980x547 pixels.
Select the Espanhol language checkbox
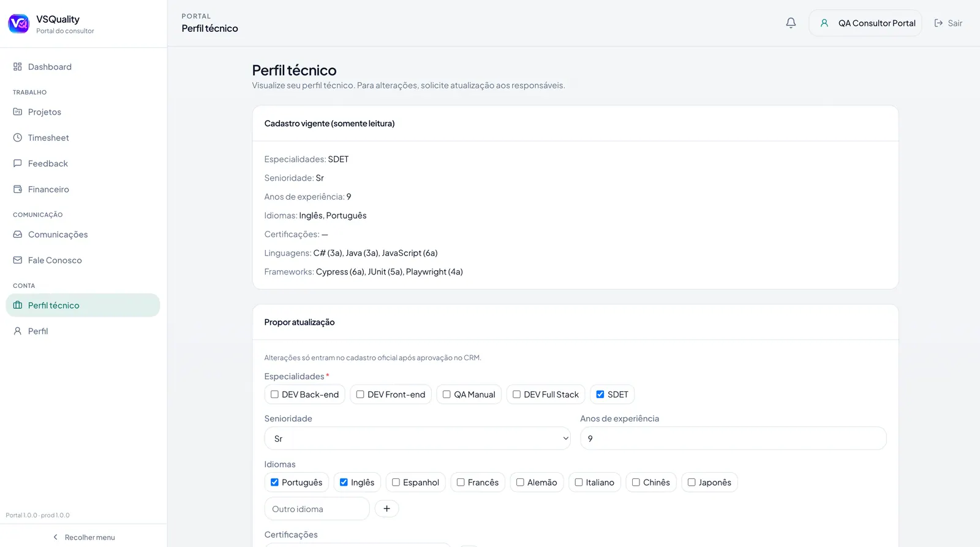pos(396,483)
